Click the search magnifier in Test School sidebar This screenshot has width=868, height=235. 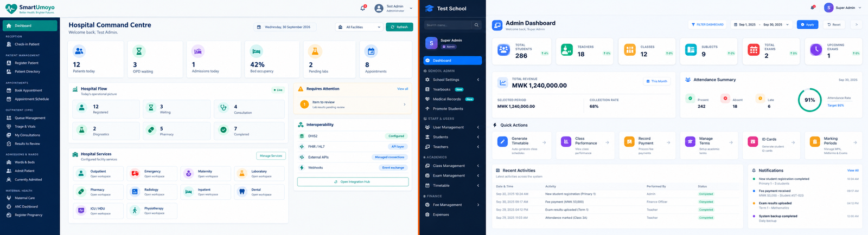476,25
